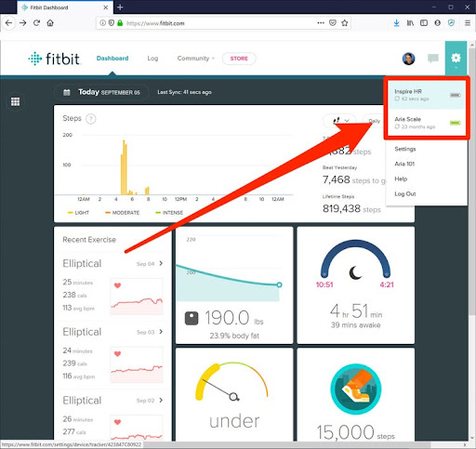476x449 pixels.
Task: Click the Inspire HR battery indicator
Action: [x=456, y=95]
